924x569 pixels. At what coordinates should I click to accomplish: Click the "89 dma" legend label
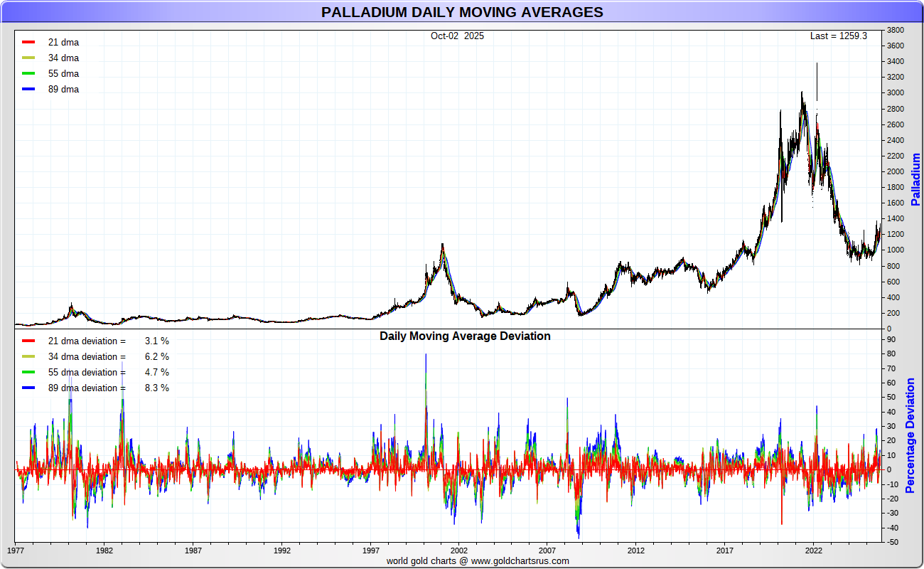click(63, 90)
